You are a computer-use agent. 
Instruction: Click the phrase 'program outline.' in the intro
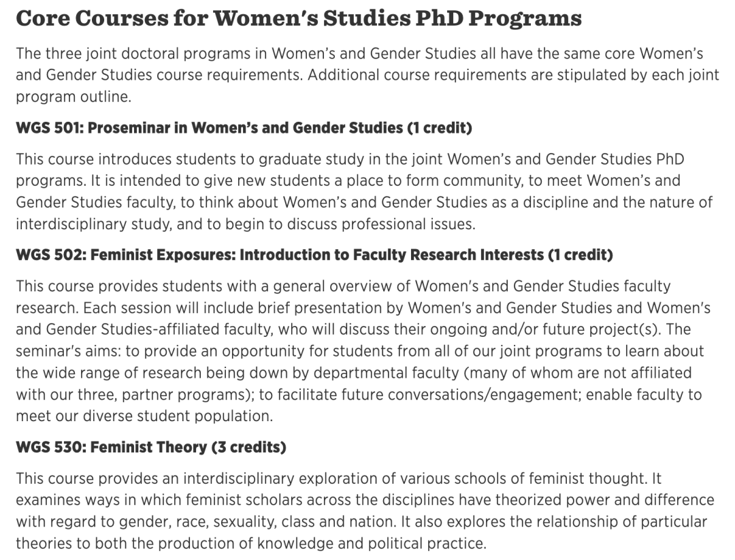tap(73, 97)
